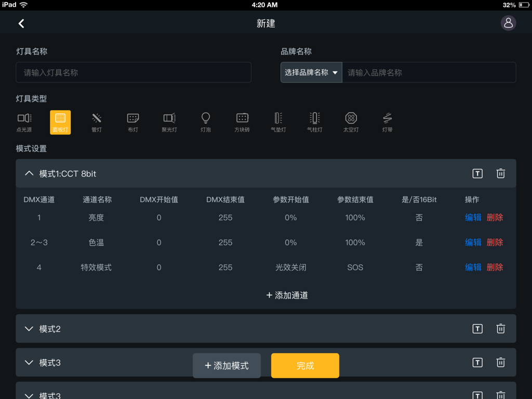This screenshot has height=399, width=532.
Task: Collapse the 模式1:CCT 8bit section
Action: coord(29,174)
